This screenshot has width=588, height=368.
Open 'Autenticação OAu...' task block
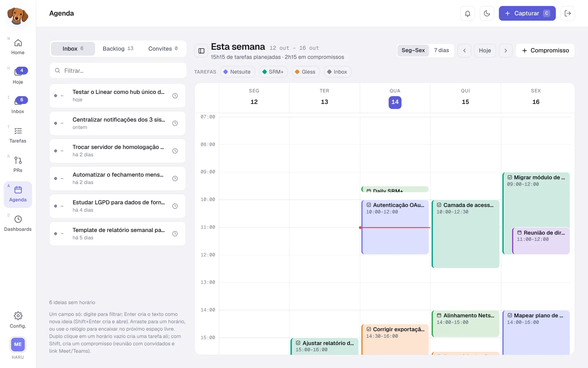click(395, 227)
